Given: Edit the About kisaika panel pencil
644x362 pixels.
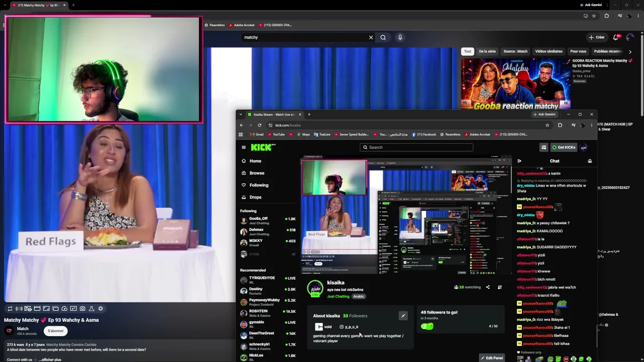Looking at the screenshot, I should pos(403,316).
